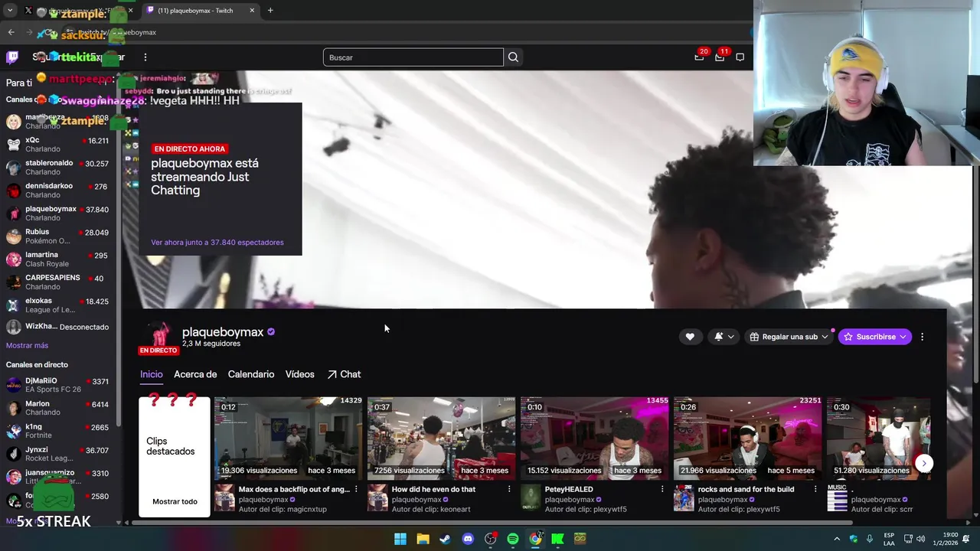
Task: Expand the notification bell chevron dropdown
Action: [731, 337]
